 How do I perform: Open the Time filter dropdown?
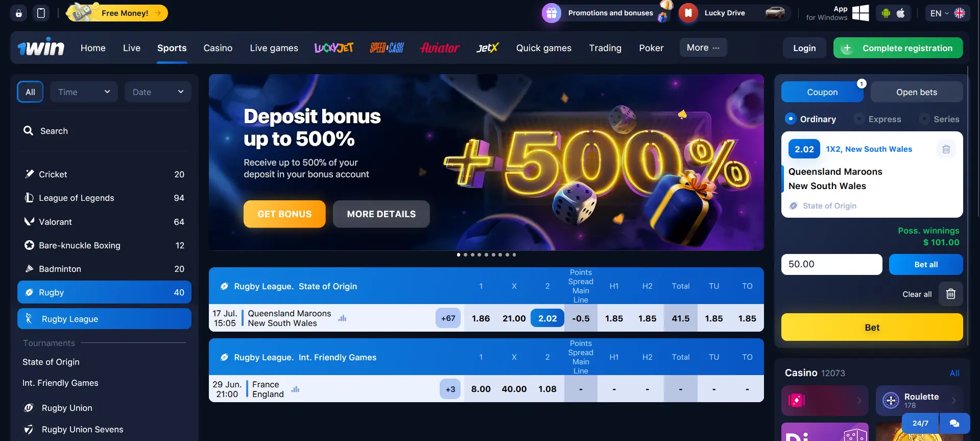tap(84, 92)
